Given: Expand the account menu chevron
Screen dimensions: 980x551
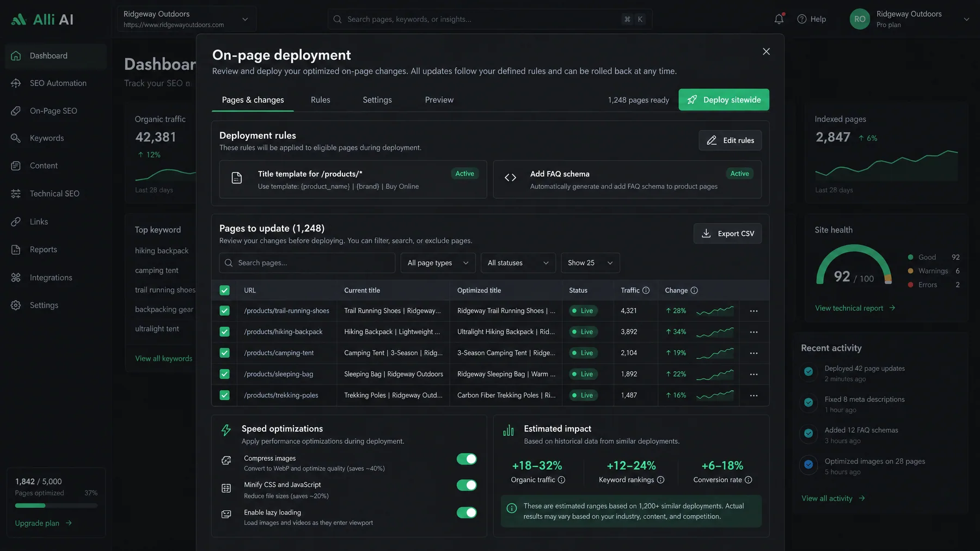Looking at the screenshot, I should tap(966, 19).
